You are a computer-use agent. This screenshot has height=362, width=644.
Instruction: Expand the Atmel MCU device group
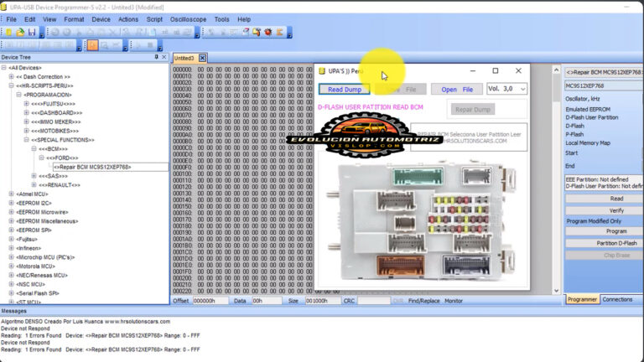click(x=12, y=194)
